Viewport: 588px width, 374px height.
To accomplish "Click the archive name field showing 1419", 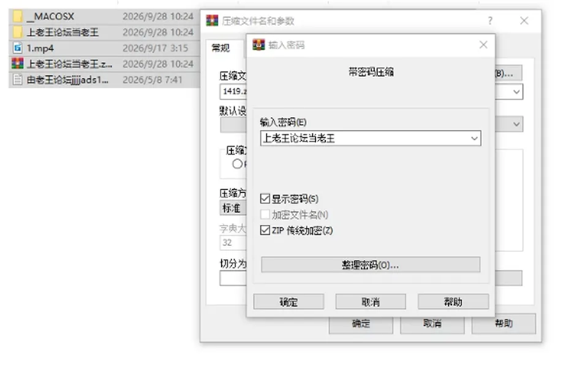I will pos(233,91).
